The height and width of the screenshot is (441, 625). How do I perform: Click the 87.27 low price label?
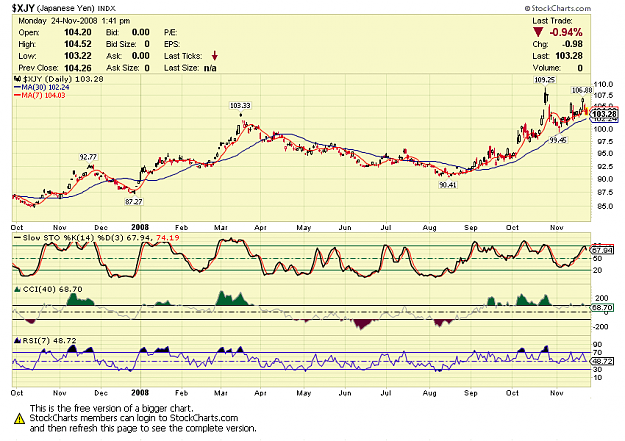pos(134,202)
